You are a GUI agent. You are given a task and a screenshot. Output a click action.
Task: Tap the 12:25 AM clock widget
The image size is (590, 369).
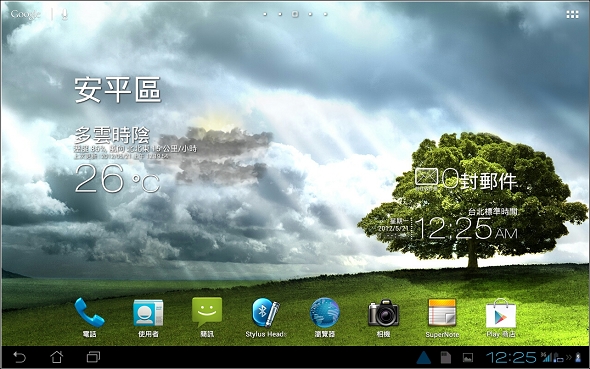click(x=466, y=229)
